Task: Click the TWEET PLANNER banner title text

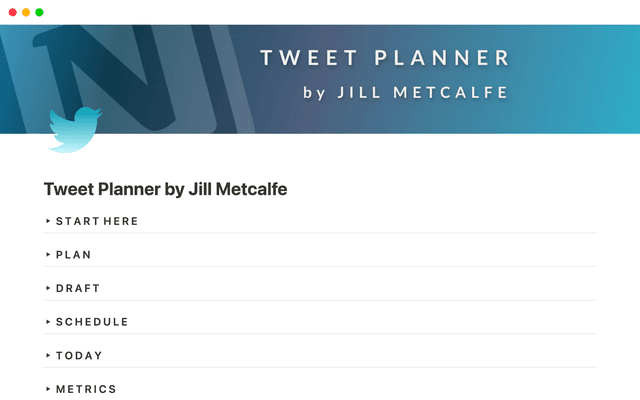Action: click(385, 58)
